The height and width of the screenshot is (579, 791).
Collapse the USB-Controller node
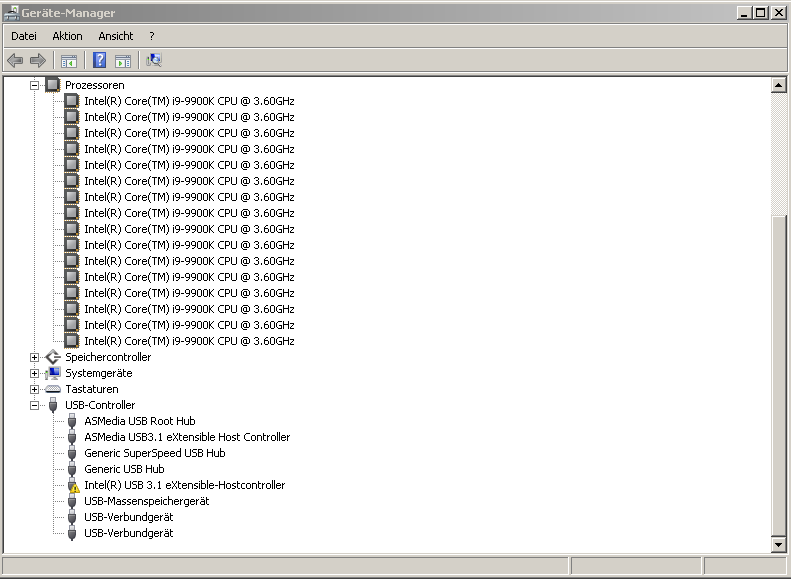click(34, 406)
